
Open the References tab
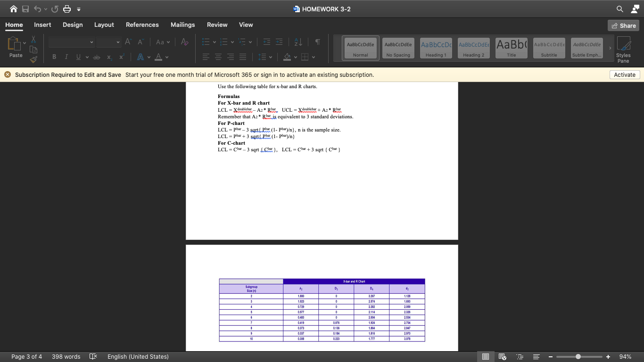tap(142, 25)
